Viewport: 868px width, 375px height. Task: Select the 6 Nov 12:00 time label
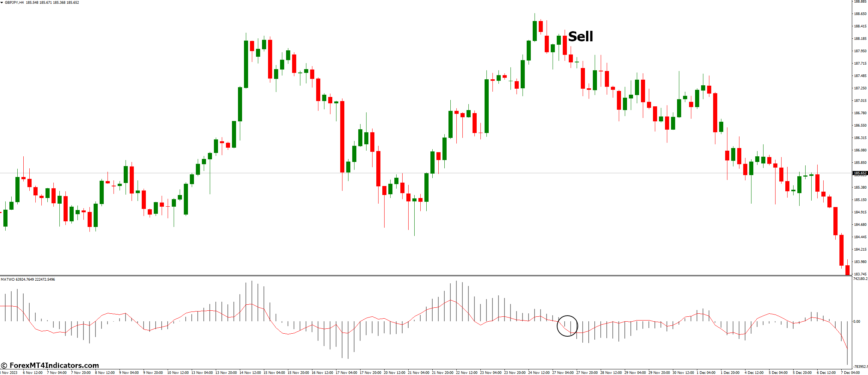(33, 373)
